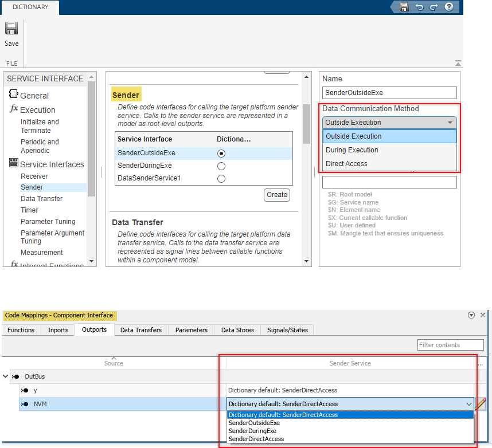Click the icon next to General
492x448 pixels.
coord(13,95)
